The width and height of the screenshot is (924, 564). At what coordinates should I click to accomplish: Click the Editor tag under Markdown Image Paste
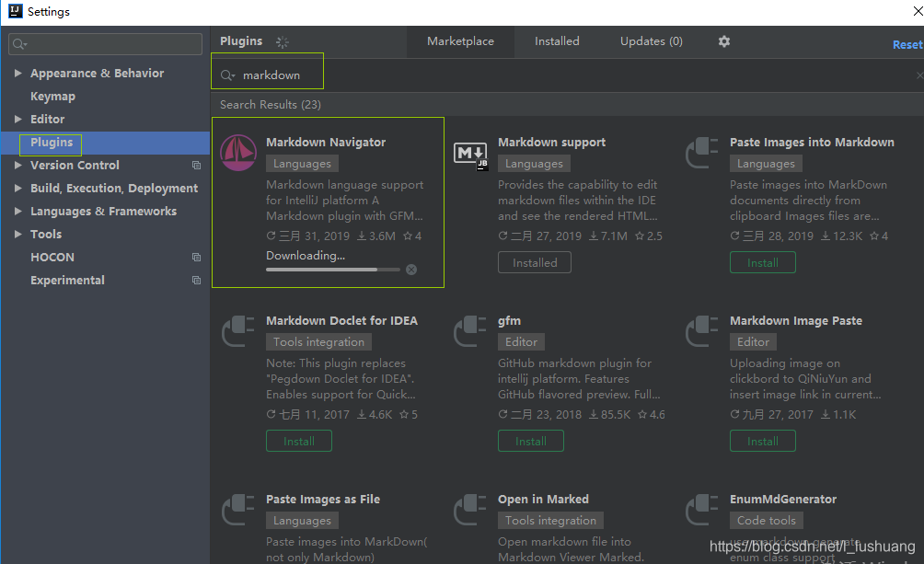[x=753, y=342]
